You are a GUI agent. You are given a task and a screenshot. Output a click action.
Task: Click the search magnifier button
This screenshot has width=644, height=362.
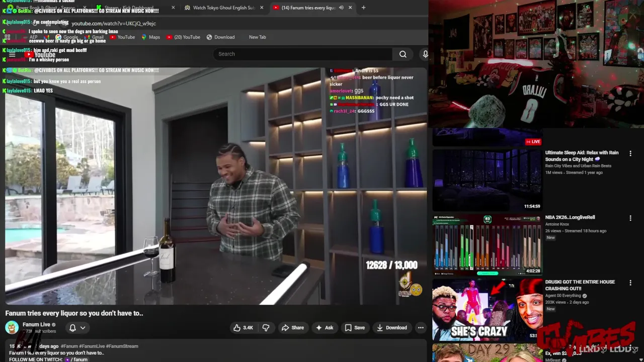tap(403, 54)
